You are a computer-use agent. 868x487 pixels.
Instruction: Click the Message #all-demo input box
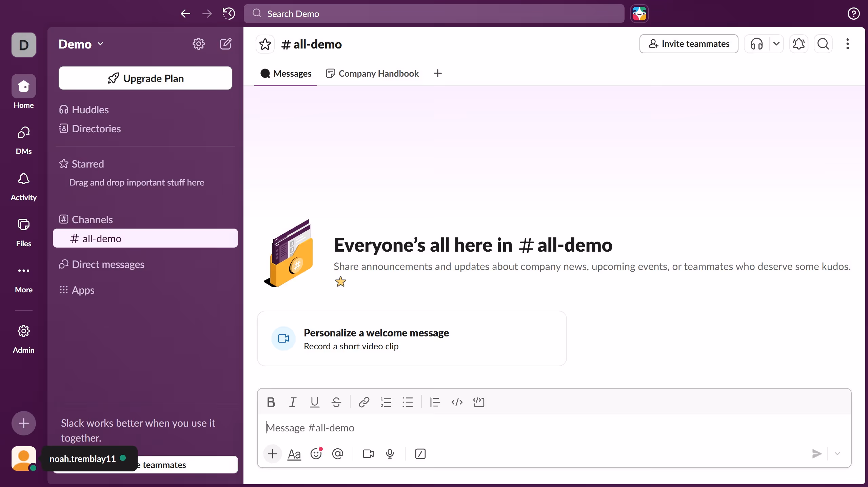click(554, 428)
